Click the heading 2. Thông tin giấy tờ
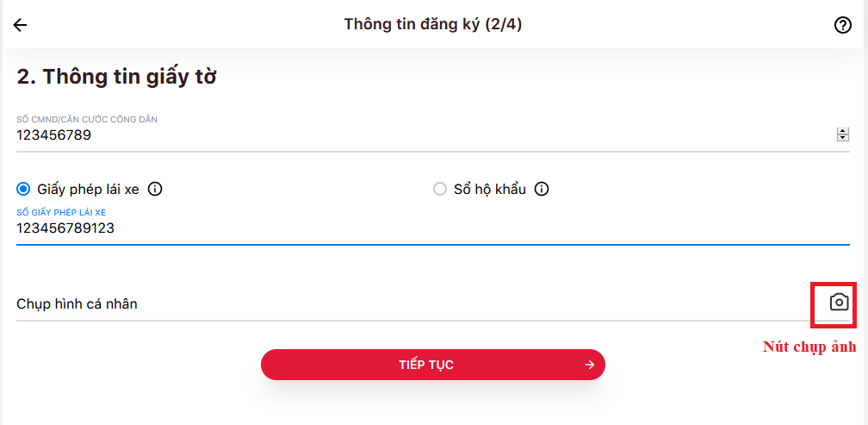Image resolution: width=868 pixels, height=425 pixels. point(116,77)
